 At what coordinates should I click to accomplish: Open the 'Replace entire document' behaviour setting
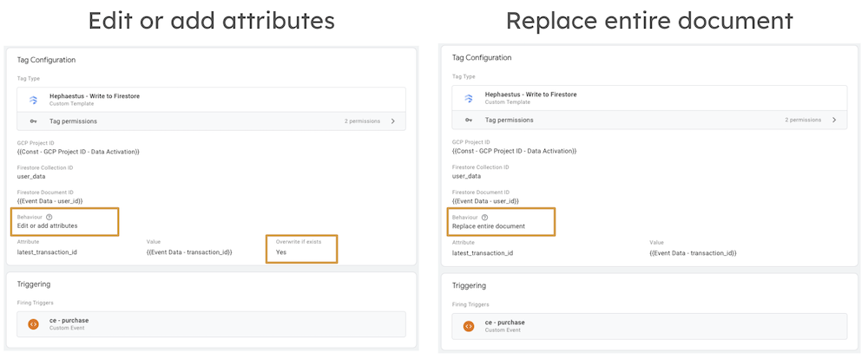pos(489,226)
